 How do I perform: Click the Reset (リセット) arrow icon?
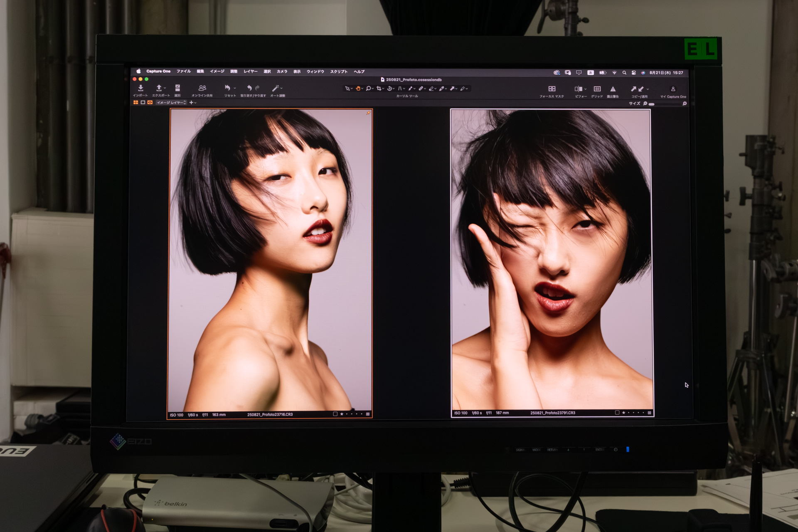[227, 88]
